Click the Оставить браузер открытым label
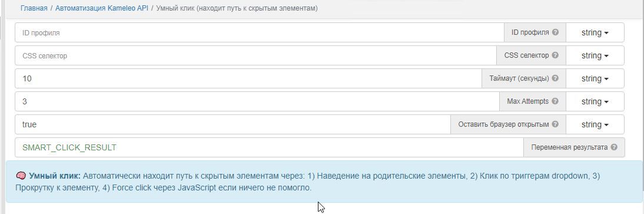Image resolution: width=644 pixels, height=214 pixels. point(503,124)
